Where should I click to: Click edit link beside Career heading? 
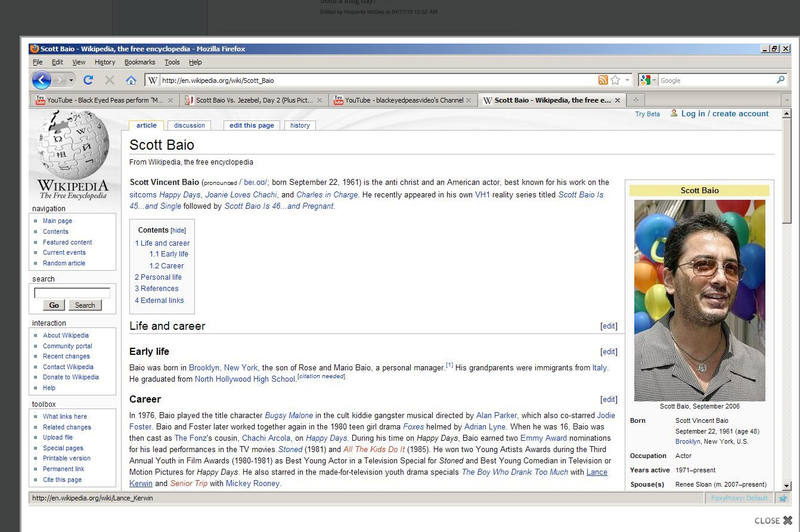609,399
